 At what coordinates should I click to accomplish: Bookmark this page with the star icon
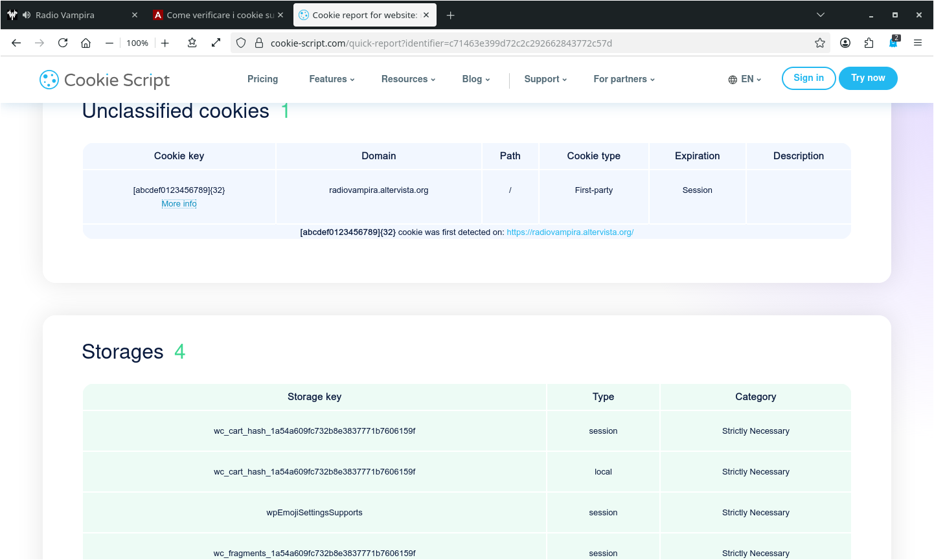(820, 43)
